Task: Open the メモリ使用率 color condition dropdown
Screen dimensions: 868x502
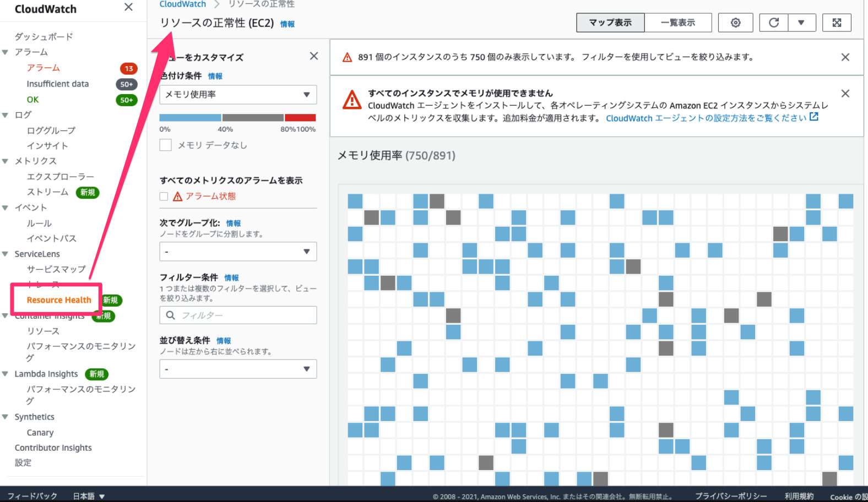Action: (238, 95)
